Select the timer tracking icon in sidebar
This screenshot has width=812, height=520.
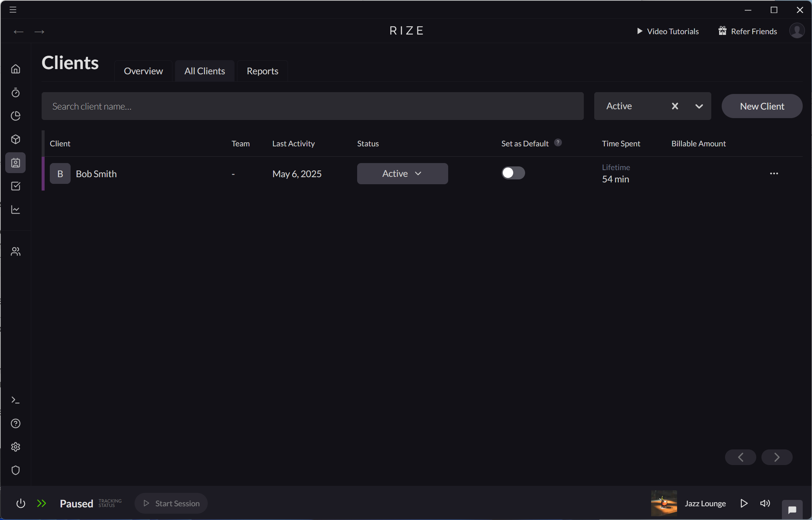click(16, 93)
